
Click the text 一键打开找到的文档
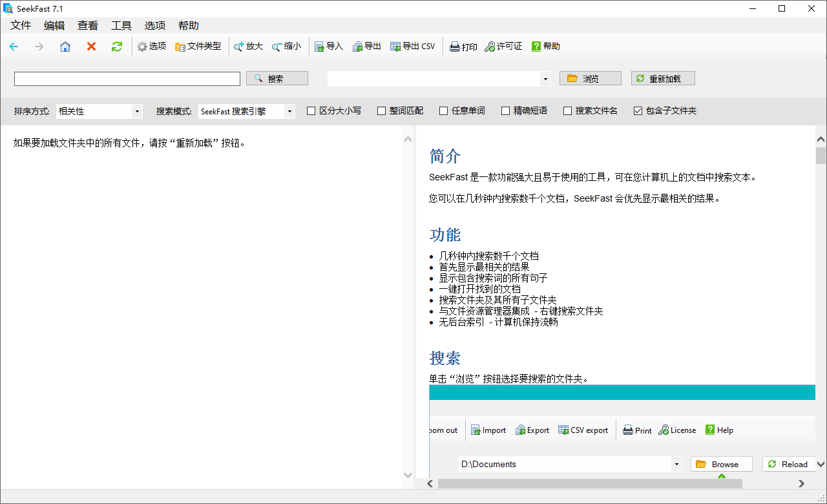pos(479,289)
